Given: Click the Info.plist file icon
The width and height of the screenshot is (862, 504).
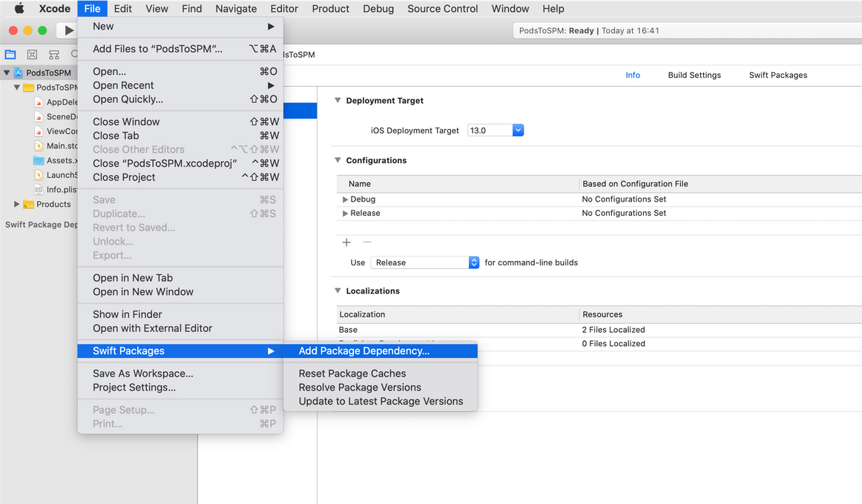Looking at the screenshot, I should click(x=39, y=190).
